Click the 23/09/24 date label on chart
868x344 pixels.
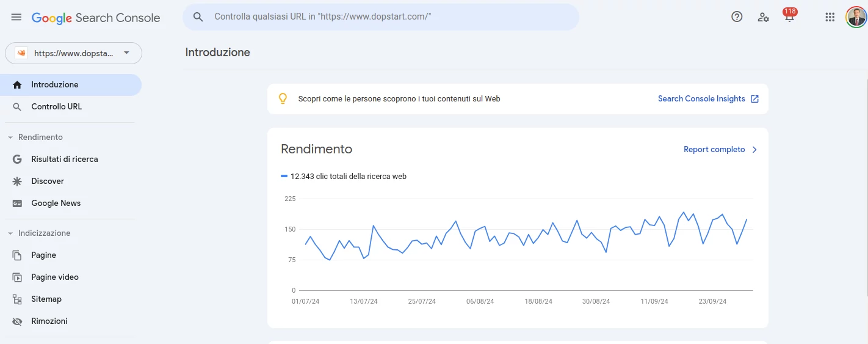(712, 302)
